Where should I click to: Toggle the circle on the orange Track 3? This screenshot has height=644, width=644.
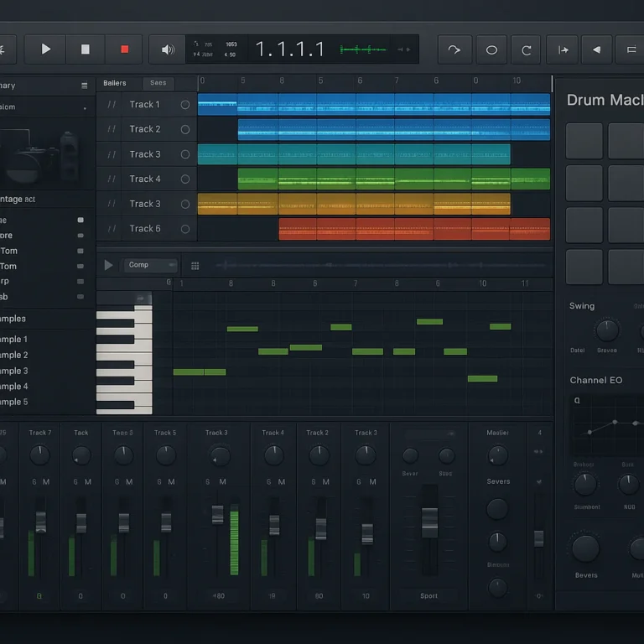[185, 204]
